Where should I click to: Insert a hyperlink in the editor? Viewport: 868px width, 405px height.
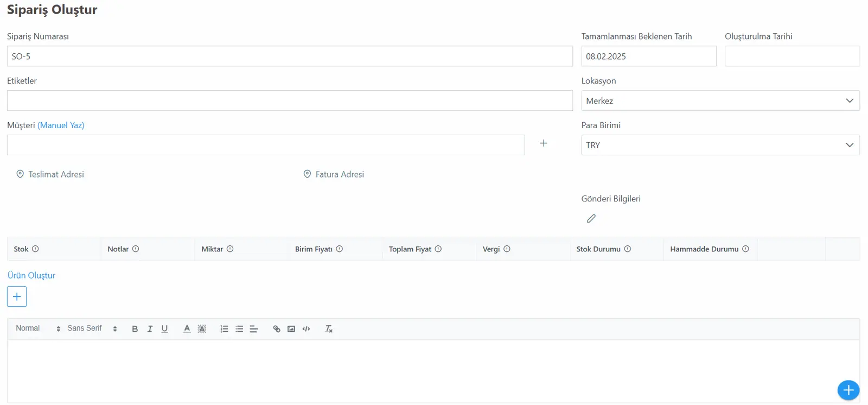pos(277,329)
